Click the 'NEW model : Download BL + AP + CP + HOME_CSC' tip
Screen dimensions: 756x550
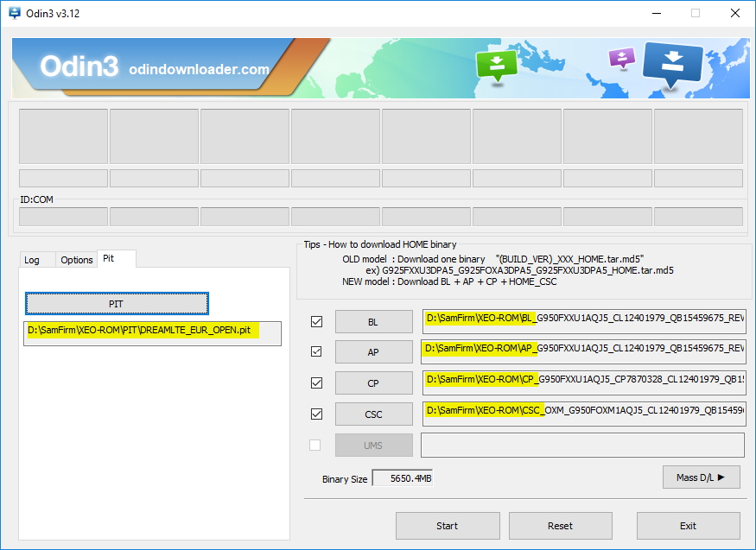pos(449,281)
